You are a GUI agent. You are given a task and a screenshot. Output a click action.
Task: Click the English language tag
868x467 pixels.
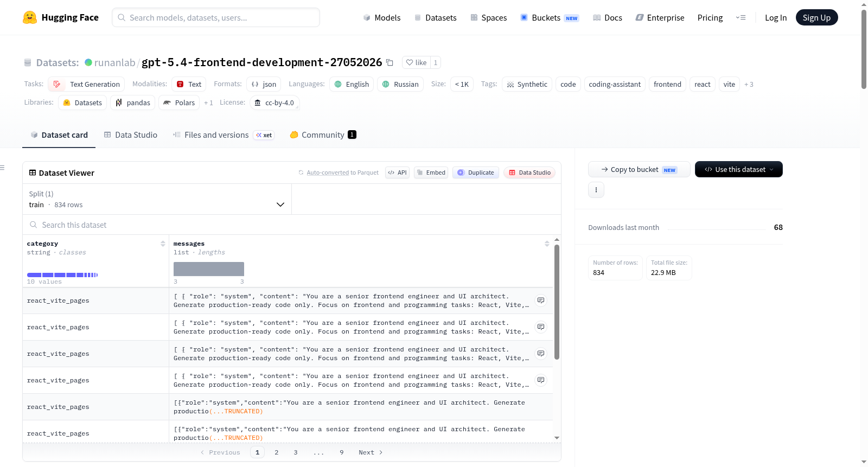click(x=352, y=84)
